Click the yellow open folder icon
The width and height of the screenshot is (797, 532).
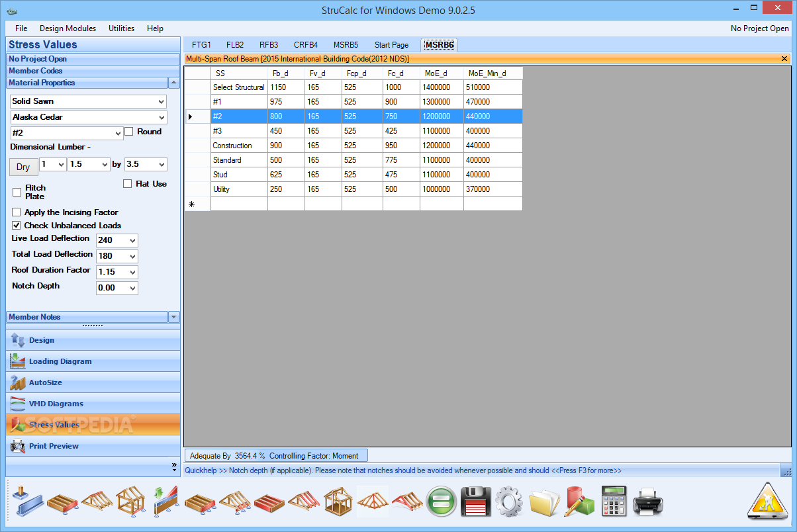tap(544, 502)
